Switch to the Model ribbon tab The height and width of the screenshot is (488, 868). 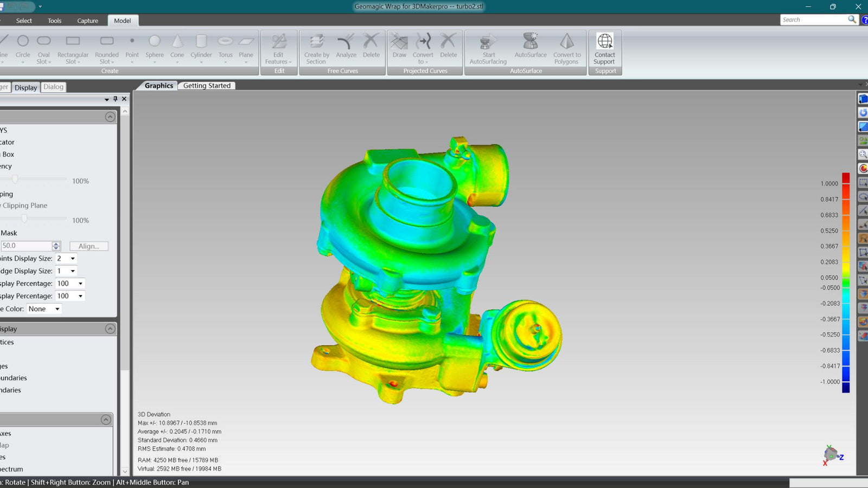click(123, 21)
